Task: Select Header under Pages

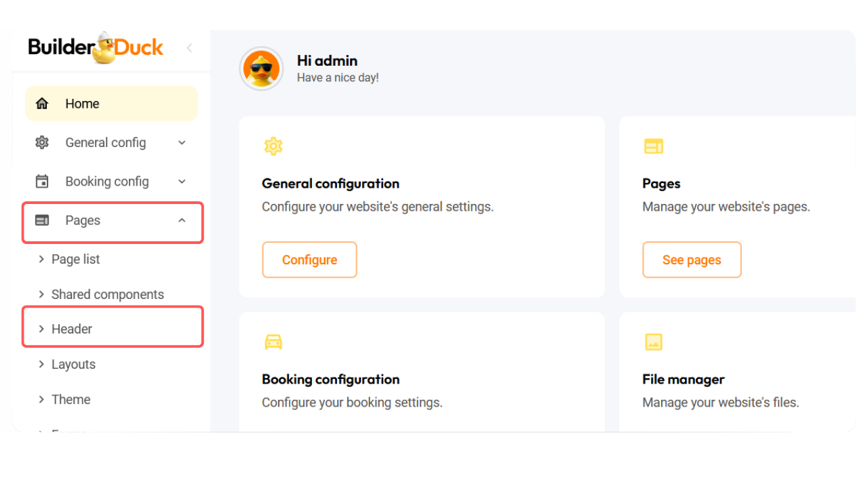Action: pos(71,329)
